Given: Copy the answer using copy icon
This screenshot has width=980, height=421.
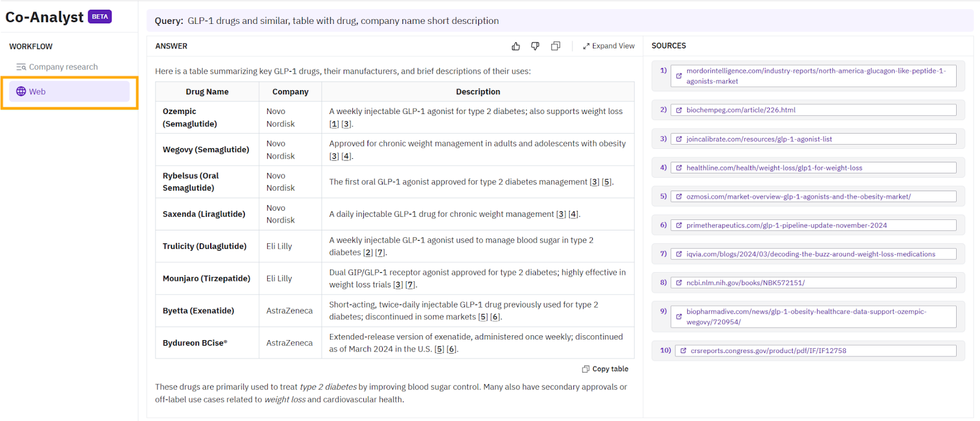Looking at the screenshot, I should click(x=556, y=46).
